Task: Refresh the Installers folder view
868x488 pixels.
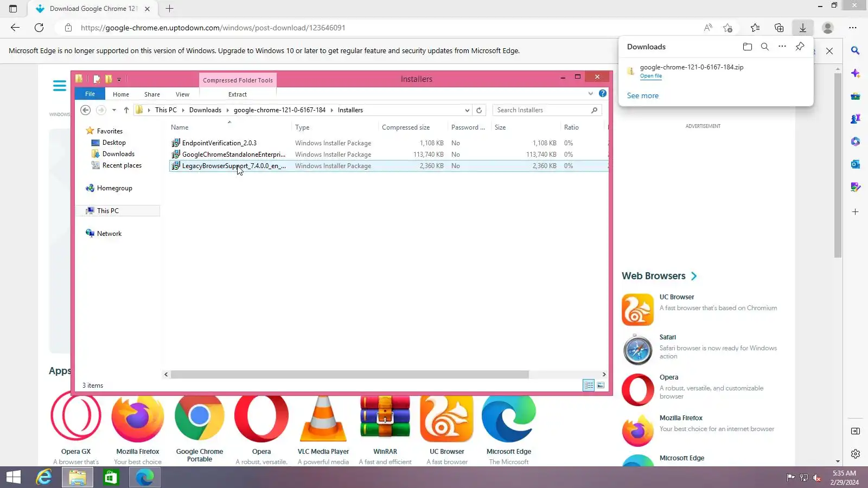Action: (479, 110)
